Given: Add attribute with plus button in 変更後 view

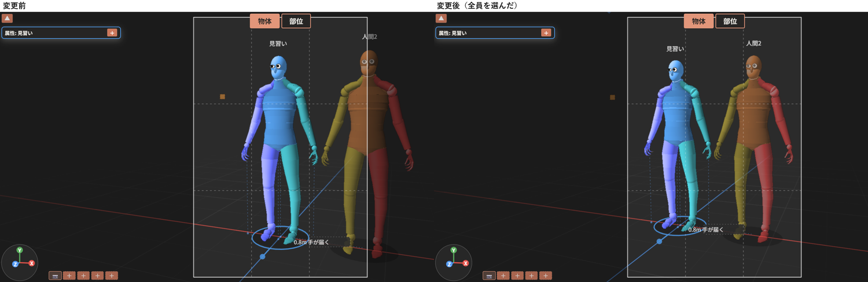Looking at the screenshot, I should tap(546, 33).
